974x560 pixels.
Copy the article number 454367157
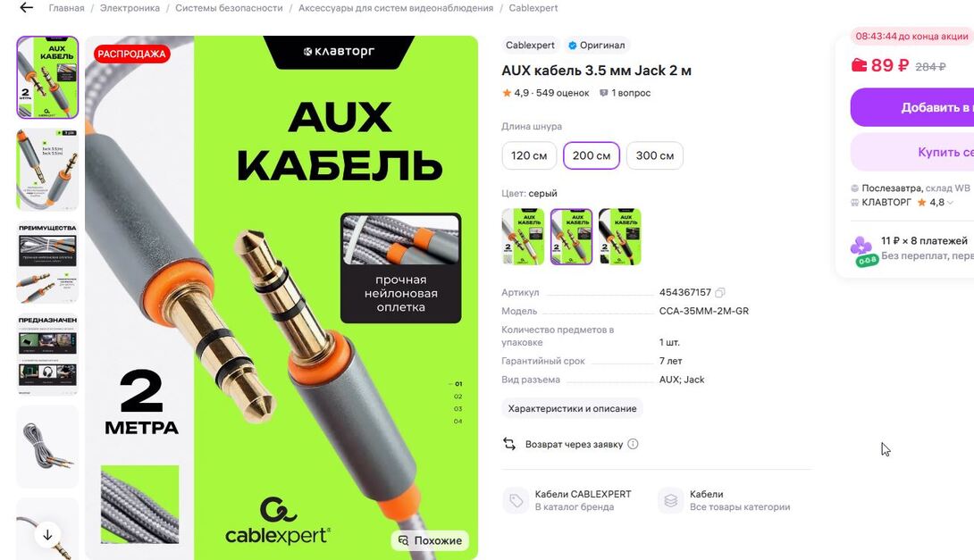tap(720, 292)
